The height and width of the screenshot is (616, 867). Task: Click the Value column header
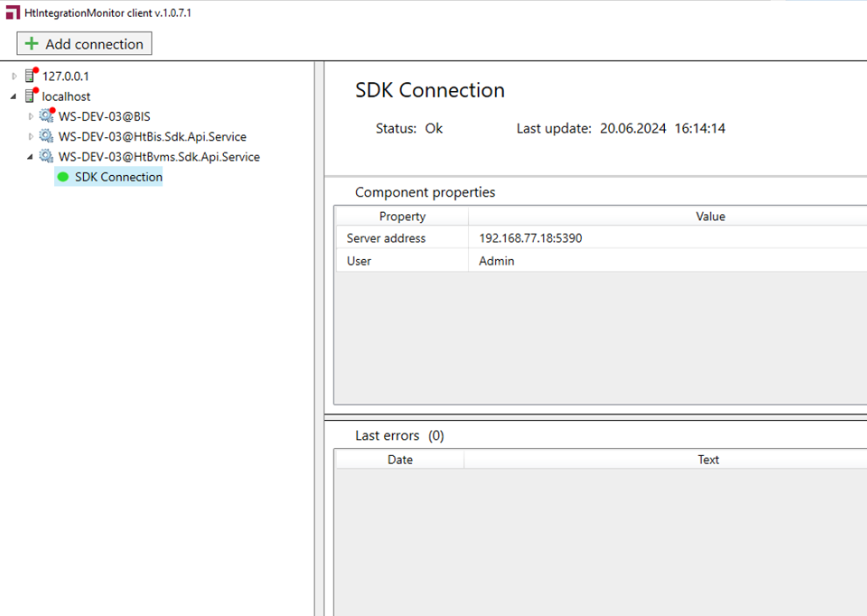tap(710, 216)
